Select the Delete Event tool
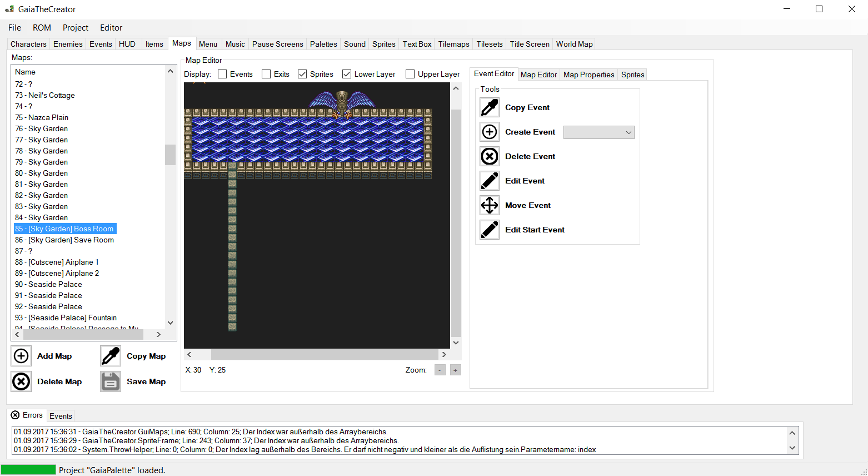The image size is (868, 476). tap(490, 156)
